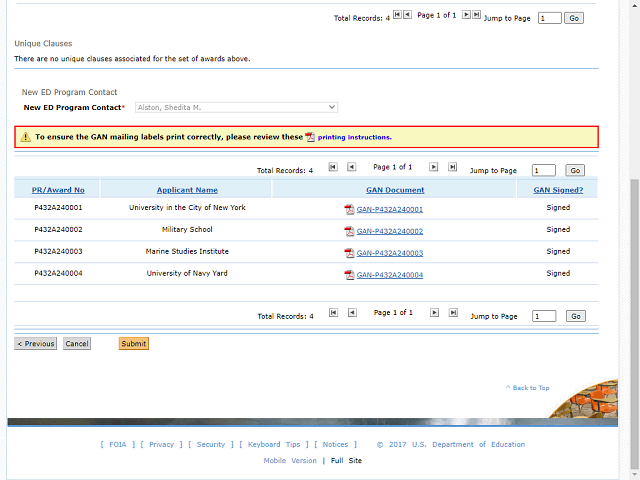The height and width of the screenshot is (480, 640).
Task: Click the Cancel button
Action: (77, 344)
